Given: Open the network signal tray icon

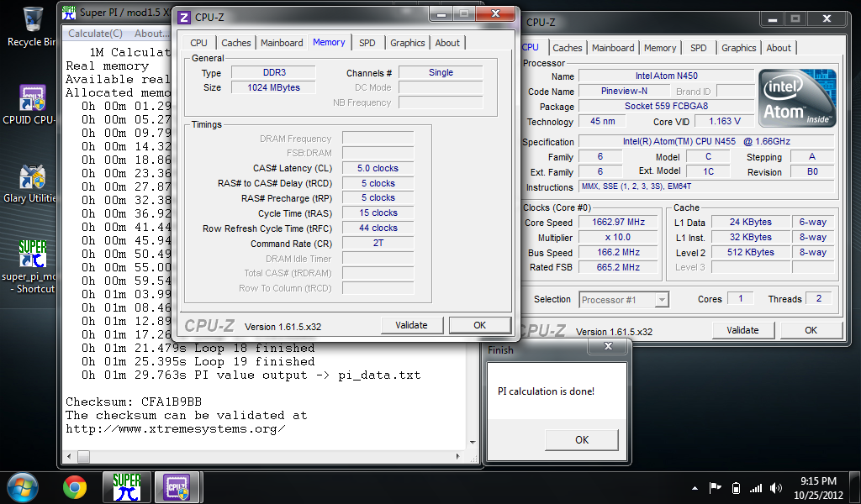Looking at the screenshot, I should (756, 487).
